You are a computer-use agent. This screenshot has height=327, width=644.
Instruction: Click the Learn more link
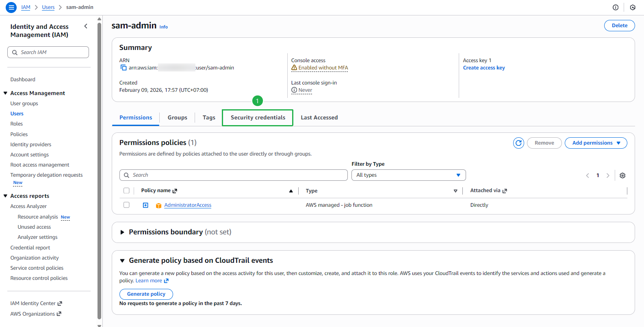[x=149, y=281]
